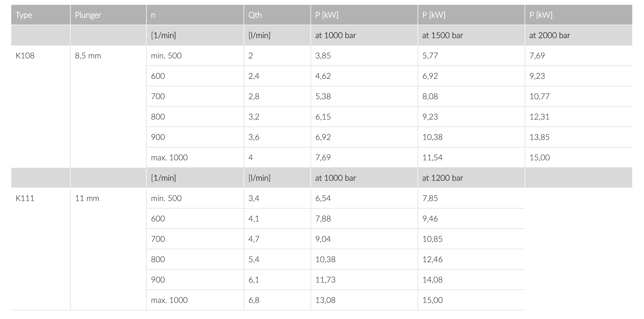
Task: Click the 14,08 power value
Action: (x=432, y=280)
